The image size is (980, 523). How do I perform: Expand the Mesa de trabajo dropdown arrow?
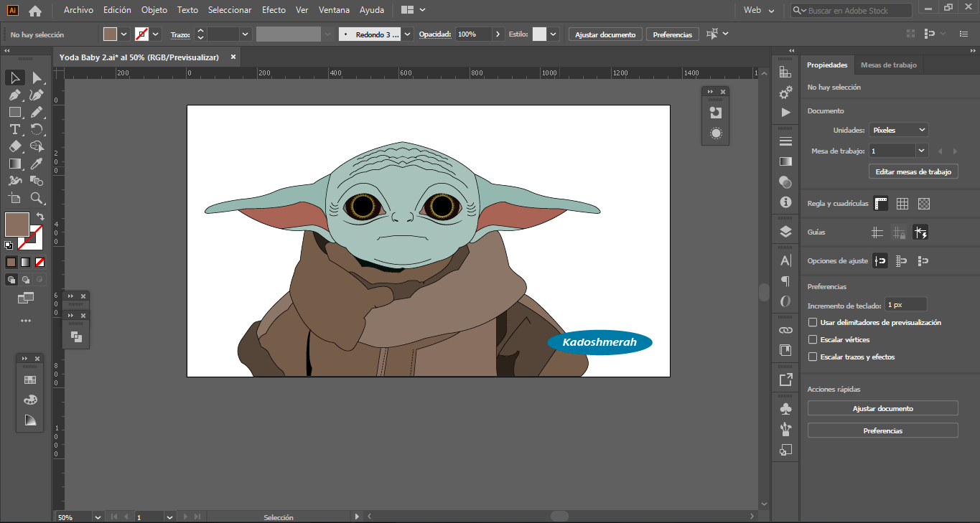[922, 151]
